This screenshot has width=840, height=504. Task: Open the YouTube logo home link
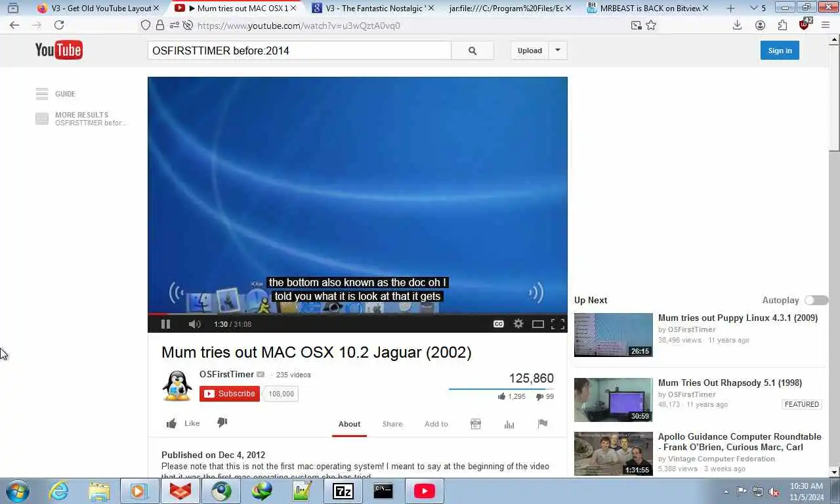58,50
